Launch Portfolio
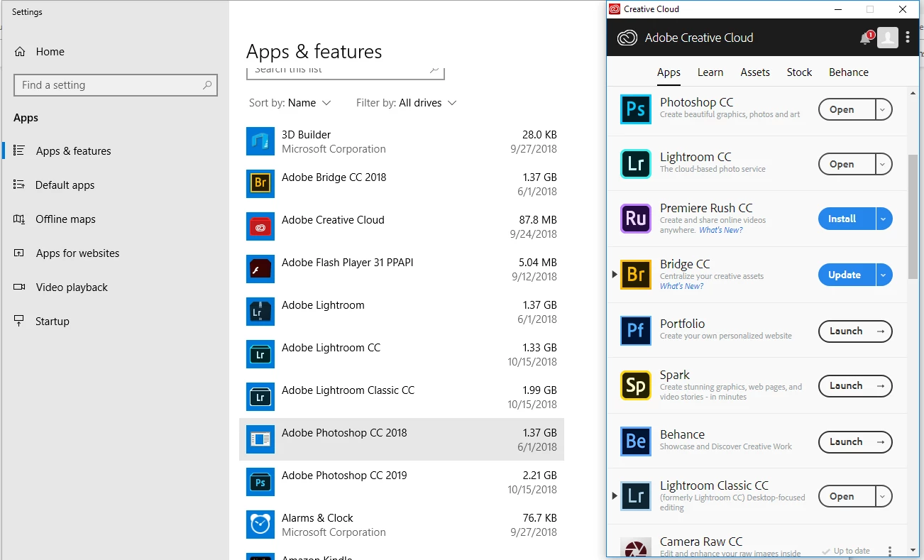 855,331
